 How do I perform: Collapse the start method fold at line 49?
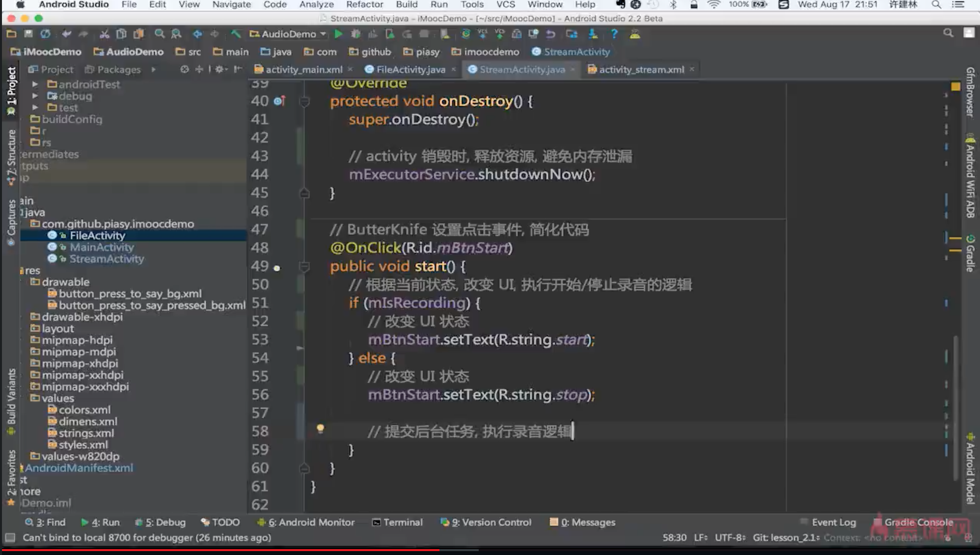(x=304, y=267)
